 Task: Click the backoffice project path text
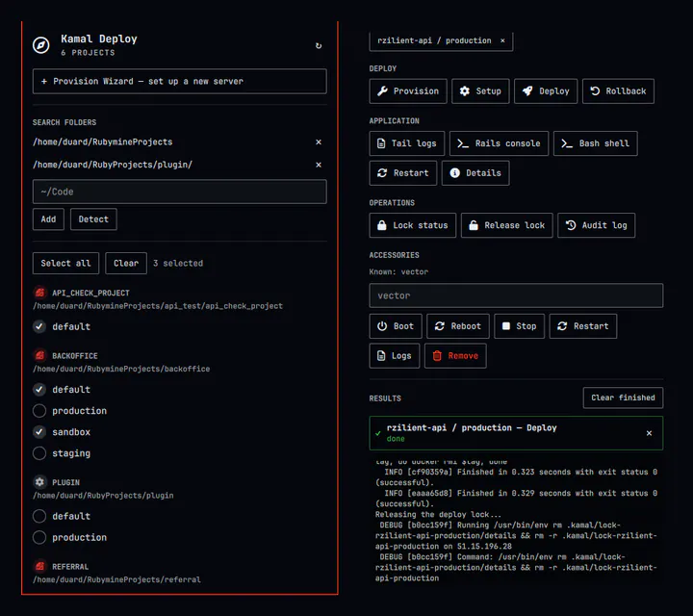[121, 369]
